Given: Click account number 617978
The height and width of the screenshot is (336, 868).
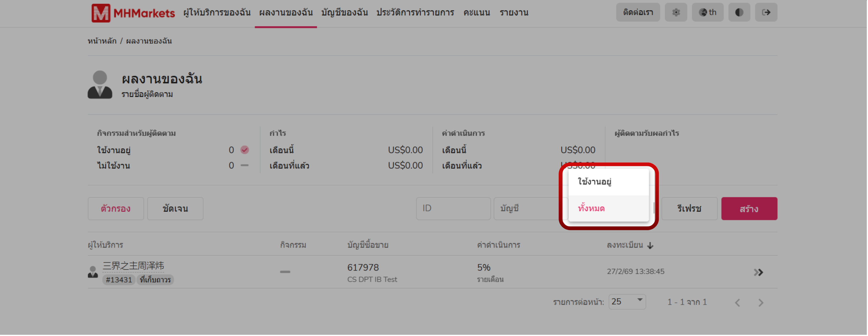Looking at the screenshot, I should tap(363, 267).
